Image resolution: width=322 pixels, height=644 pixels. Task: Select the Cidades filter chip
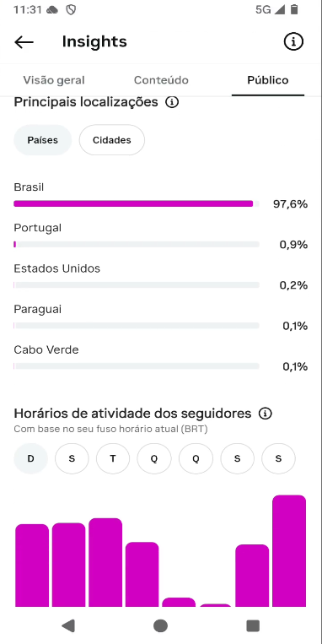(x=112, y=140)
